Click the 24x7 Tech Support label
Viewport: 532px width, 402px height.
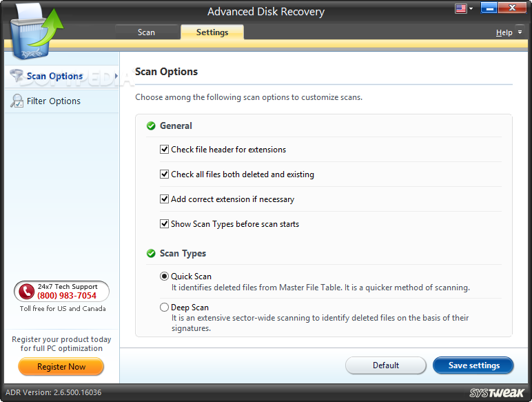68,287
